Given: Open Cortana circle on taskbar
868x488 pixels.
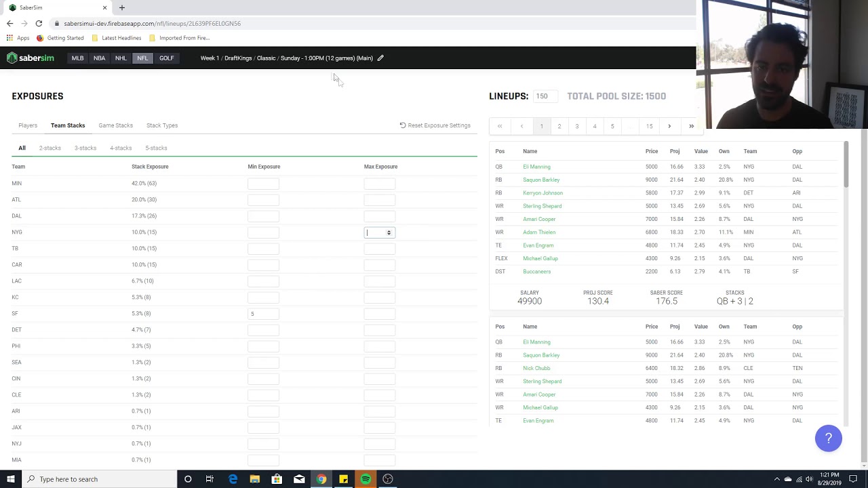Looking at the screenshot, I should tap(188, 479).
